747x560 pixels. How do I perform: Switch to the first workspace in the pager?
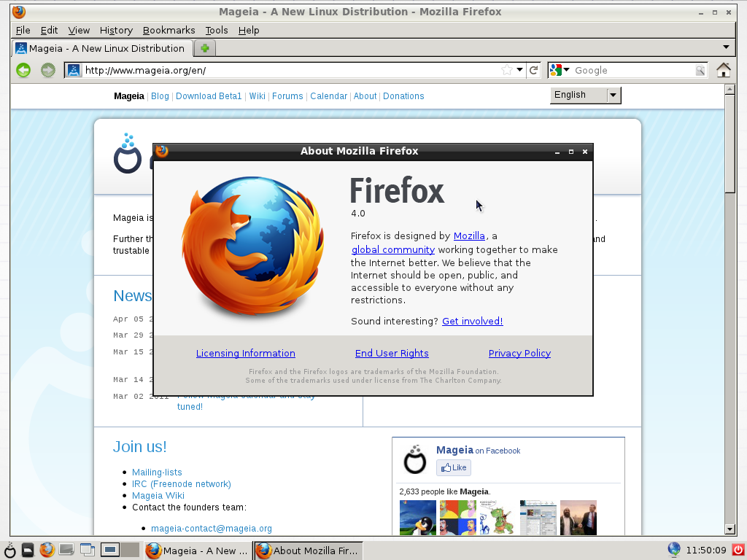point(110,550)
